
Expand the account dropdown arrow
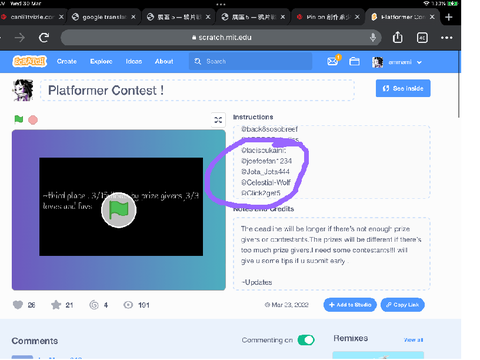419,62
